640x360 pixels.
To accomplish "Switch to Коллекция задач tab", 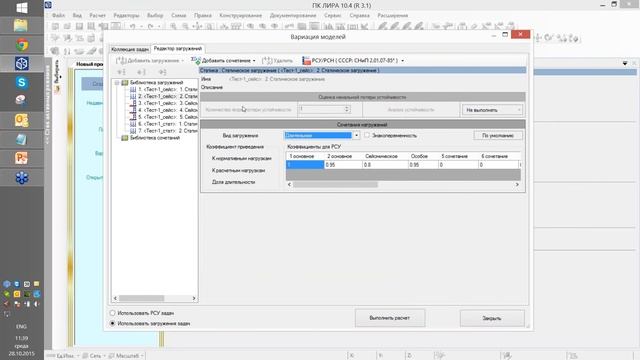I will [130, 49].
